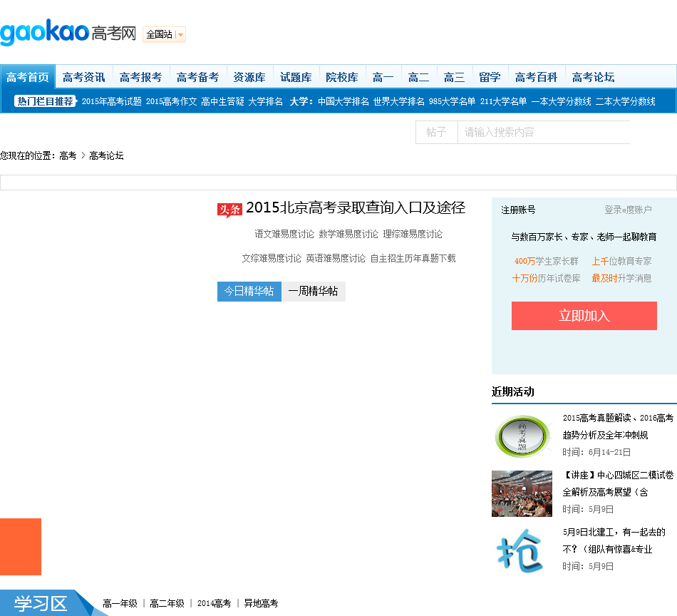Open the 高考百科 nav tab
677x616 pixels.
[x=536, y=77]
